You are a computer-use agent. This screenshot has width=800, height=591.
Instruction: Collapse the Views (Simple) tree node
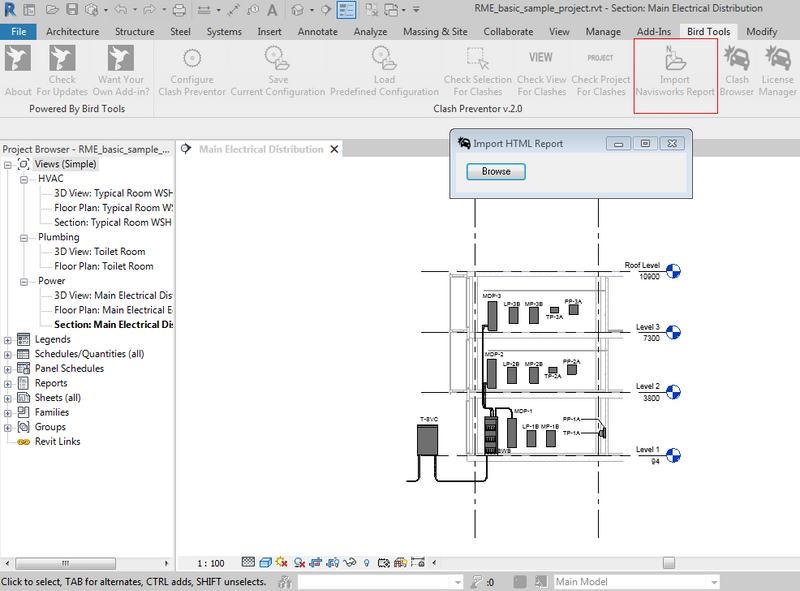tap(8, 165)
